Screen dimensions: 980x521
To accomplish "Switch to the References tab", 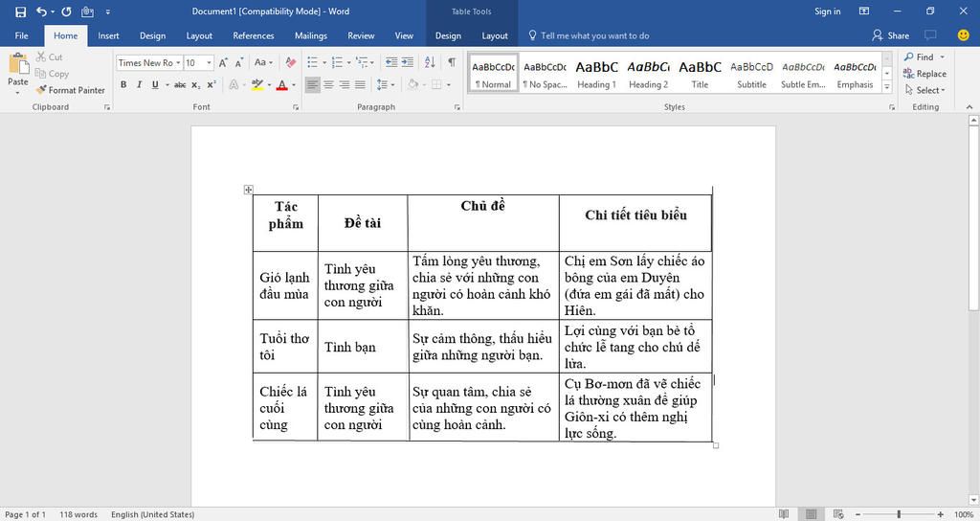I will [253, 35].
